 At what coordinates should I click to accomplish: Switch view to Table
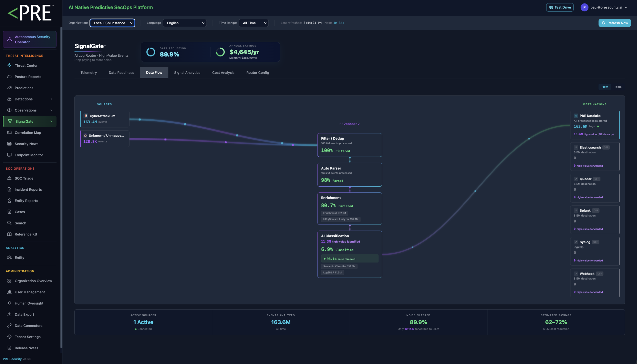coord(618,87)
